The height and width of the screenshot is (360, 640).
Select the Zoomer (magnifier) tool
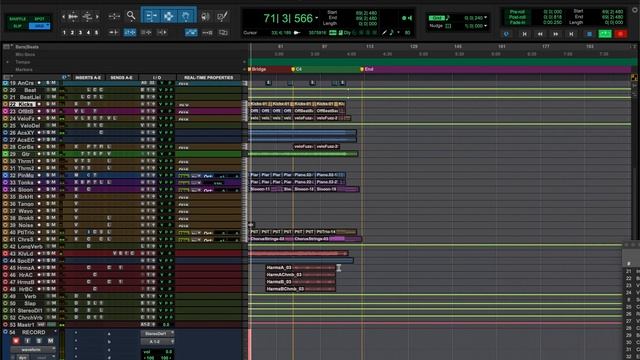click(131, 16)
